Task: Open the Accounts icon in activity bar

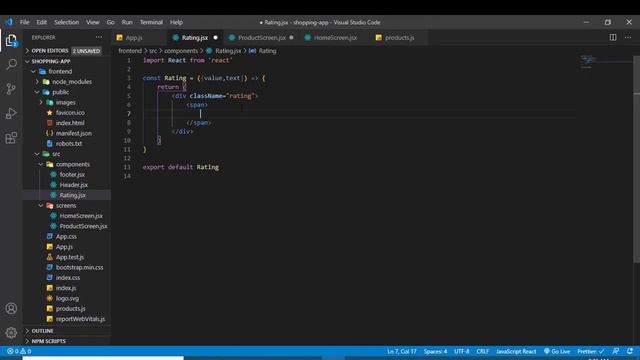Action: pyautogui.click(x=11, y=309)
